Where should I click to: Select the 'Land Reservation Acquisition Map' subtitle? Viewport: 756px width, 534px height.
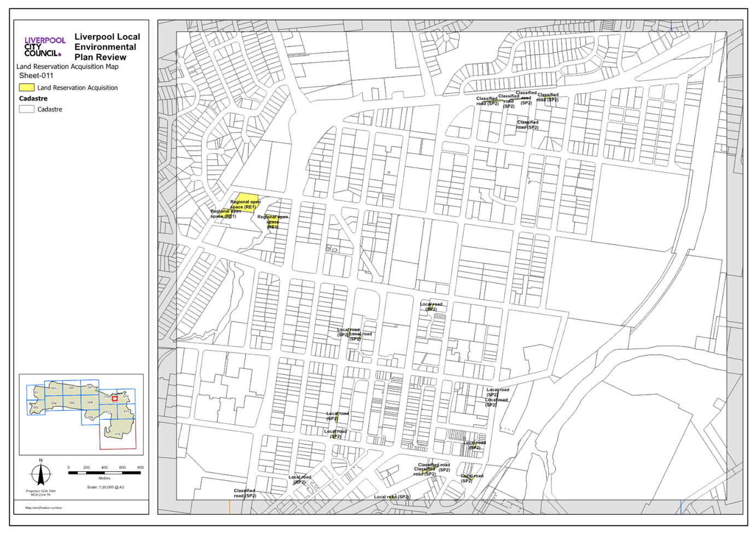coord(67,67)
